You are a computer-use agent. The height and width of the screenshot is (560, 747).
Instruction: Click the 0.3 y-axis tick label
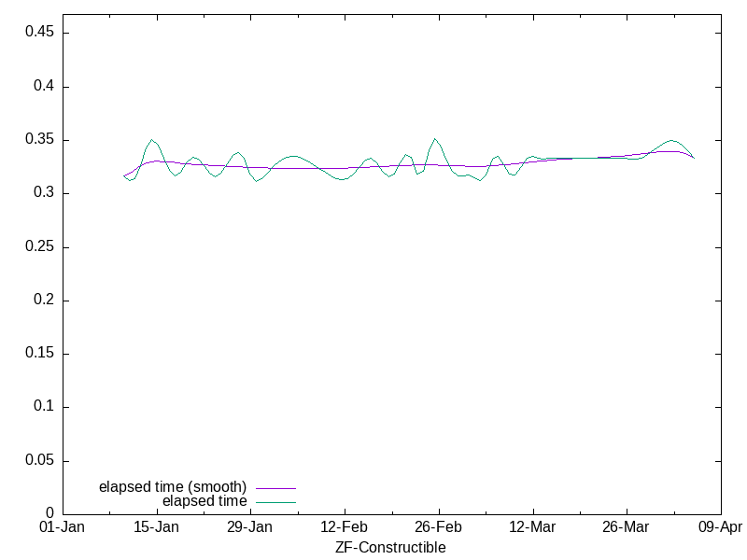click(41, 193)
